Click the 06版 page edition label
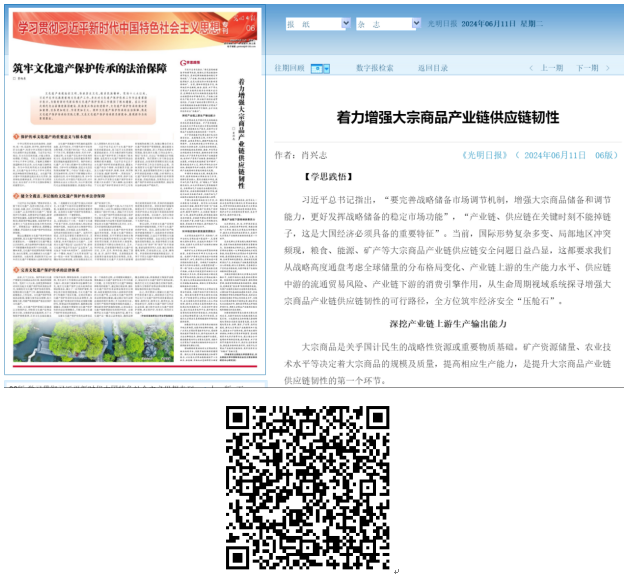Screen dimensions: 631x579 coord(606,156)
